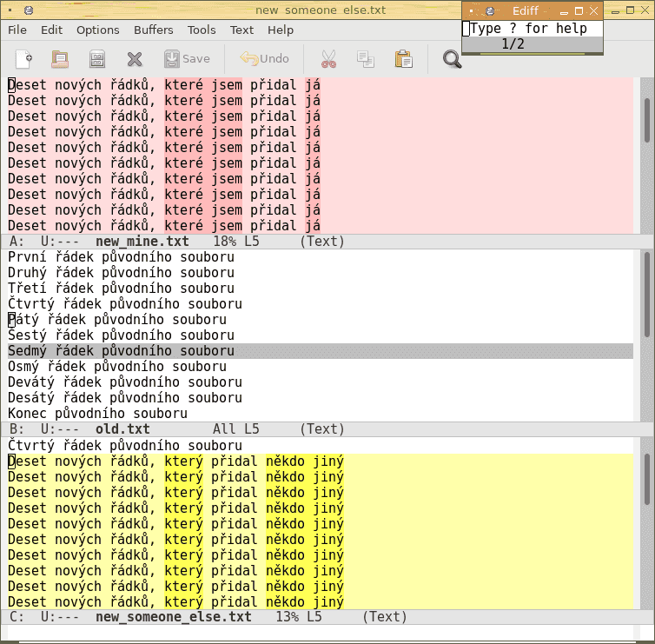
Task: Click the line 'První řádek původního souboru'
Action: point(121,257)
